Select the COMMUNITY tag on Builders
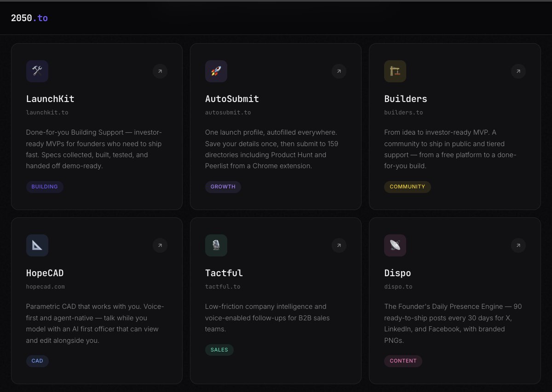552x392 pixels. (x=408, y=187)
